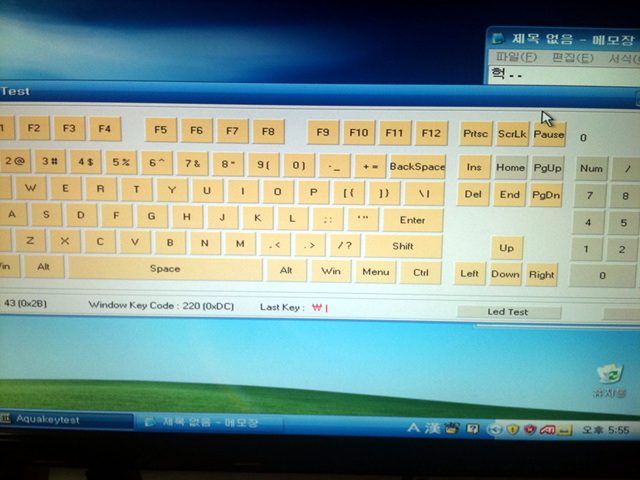Click the right Win key button
The width and height of the screenshot is (640, 480).
[331, 271]
